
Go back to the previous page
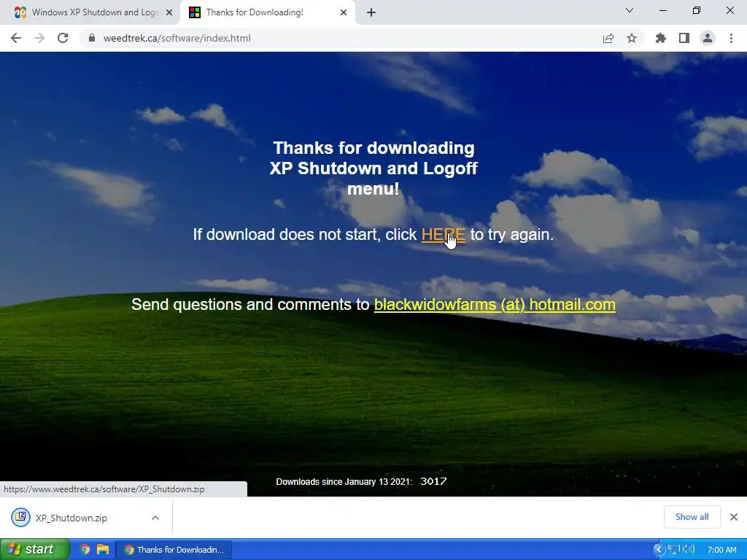[16, 38]
